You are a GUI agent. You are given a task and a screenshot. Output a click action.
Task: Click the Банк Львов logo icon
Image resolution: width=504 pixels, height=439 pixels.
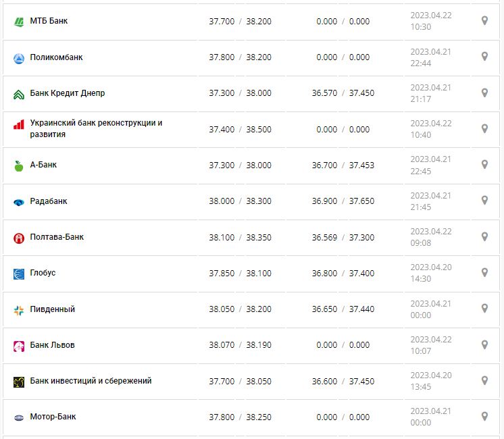click(19, 346)
